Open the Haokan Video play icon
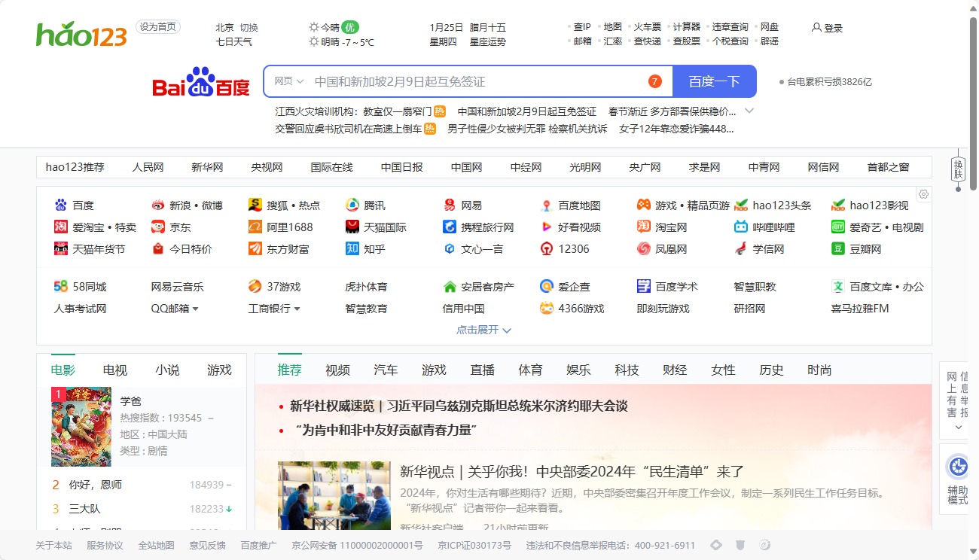Viewport: 979px width, 560px height. pos(546,227)
